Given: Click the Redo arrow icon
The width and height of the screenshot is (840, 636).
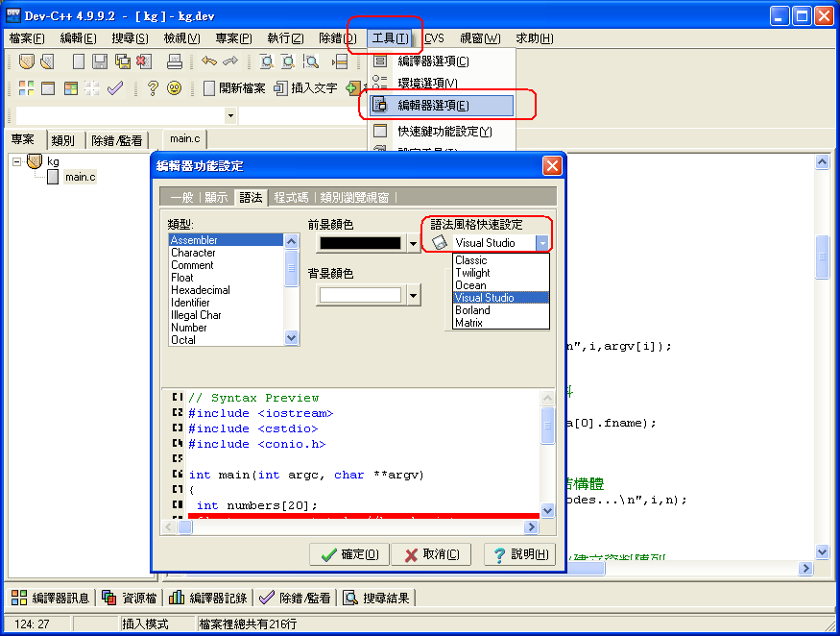Looking at the screenshot, I should click(230, 61).
